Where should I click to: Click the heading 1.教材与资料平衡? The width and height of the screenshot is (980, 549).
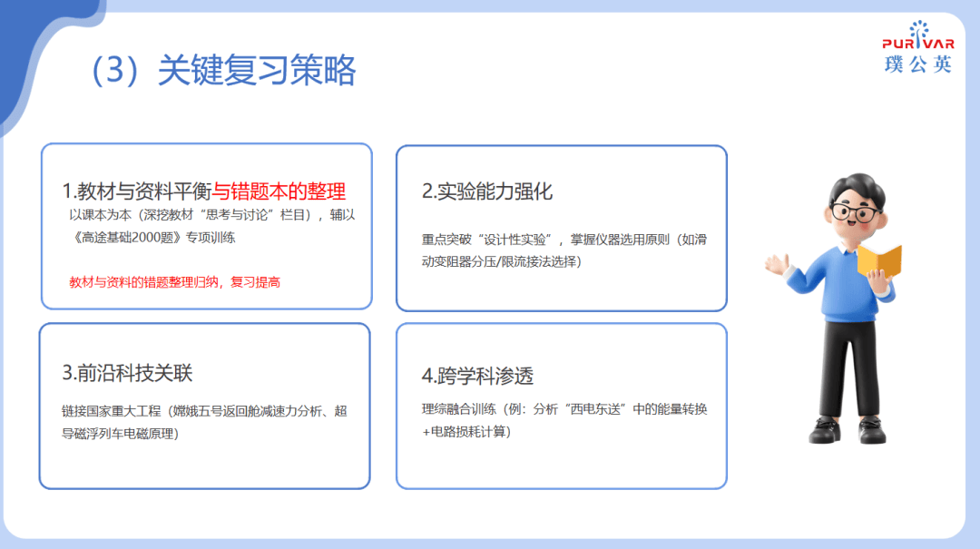tap(137, 191)
